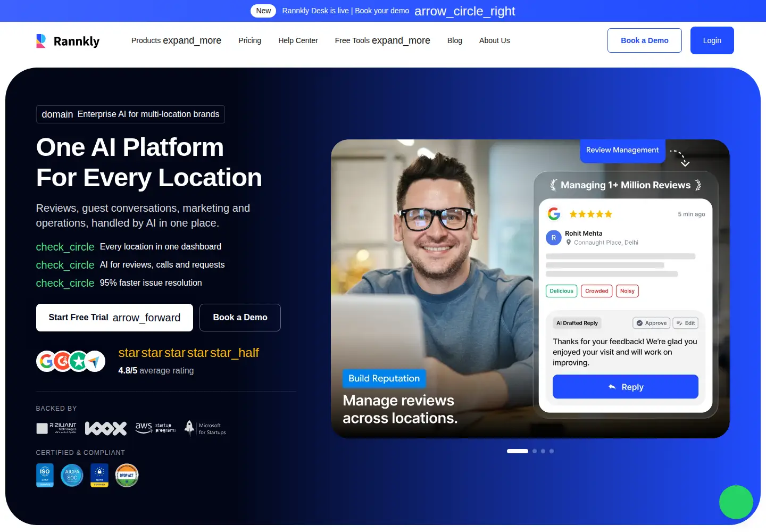Open the Pricing page
The width and height of the screenshot is (766, 532).
249,40
